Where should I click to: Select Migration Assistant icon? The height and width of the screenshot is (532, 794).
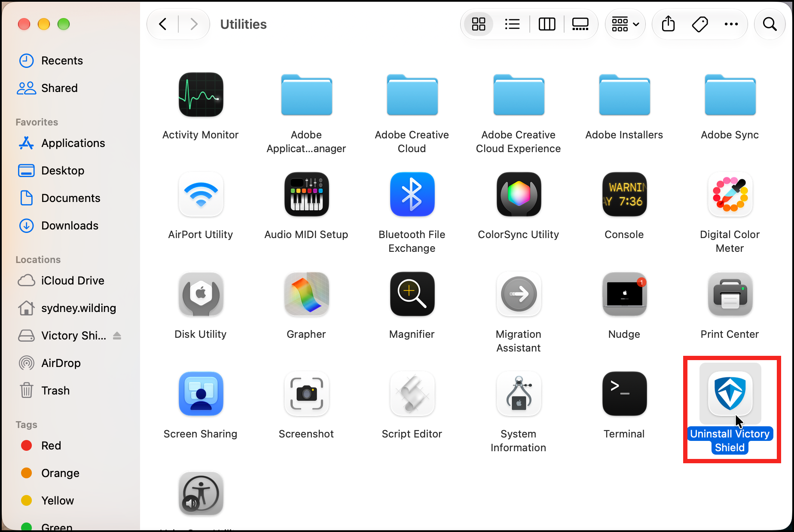pyautogui.click(x=519, y=294)
